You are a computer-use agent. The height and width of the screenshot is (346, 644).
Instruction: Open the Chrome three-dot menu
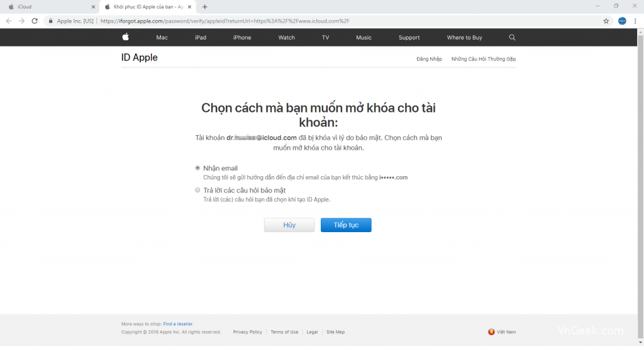click(635, 21)
